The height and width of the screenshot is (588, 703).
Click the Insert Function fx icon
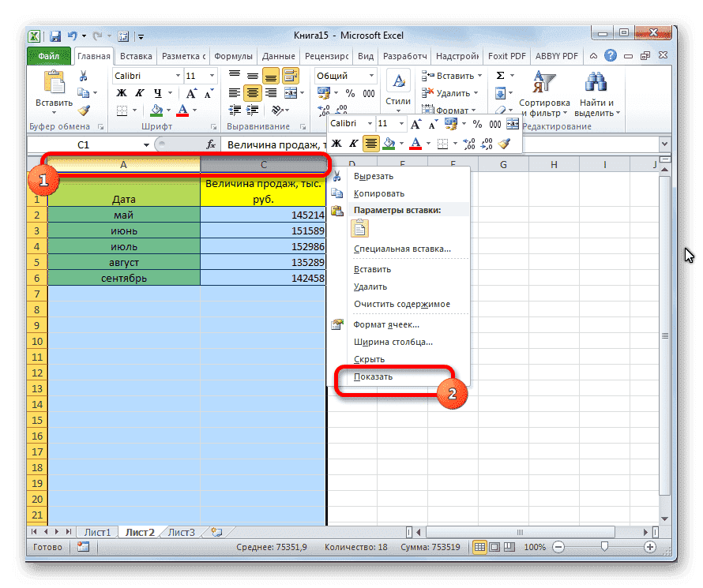click(211, 144)
